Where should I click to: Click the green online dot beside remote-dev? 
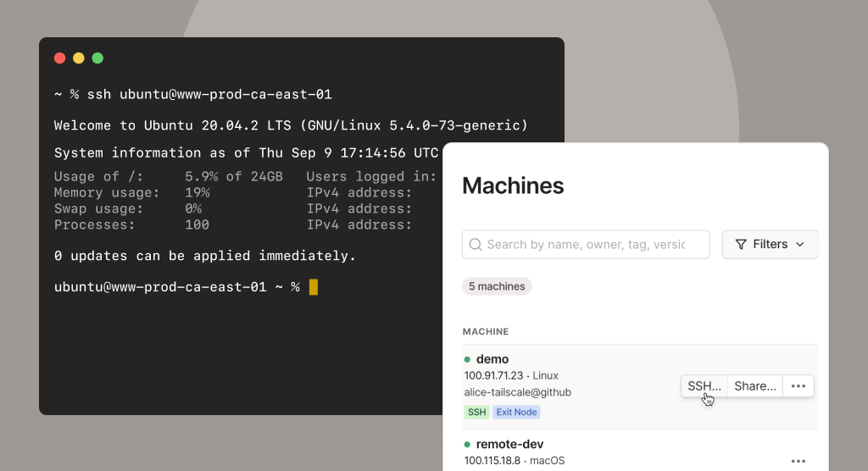467,445
